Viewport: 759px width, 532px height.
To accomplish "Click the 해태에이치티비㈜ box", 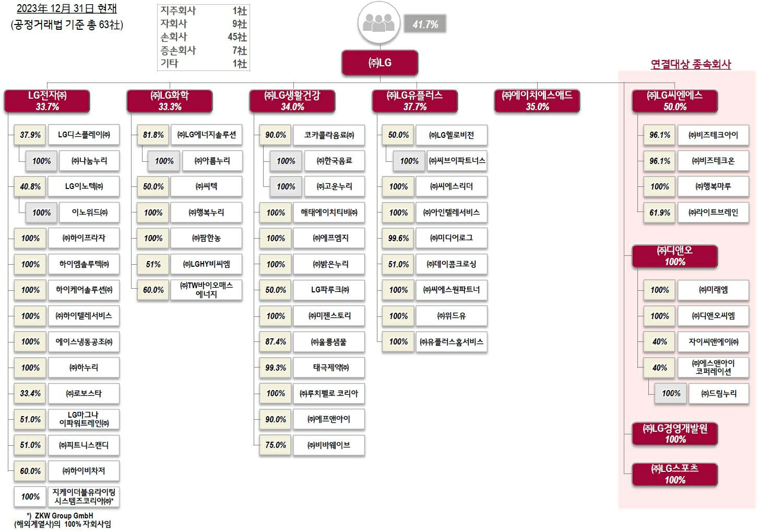I will [x=329, y=212].
